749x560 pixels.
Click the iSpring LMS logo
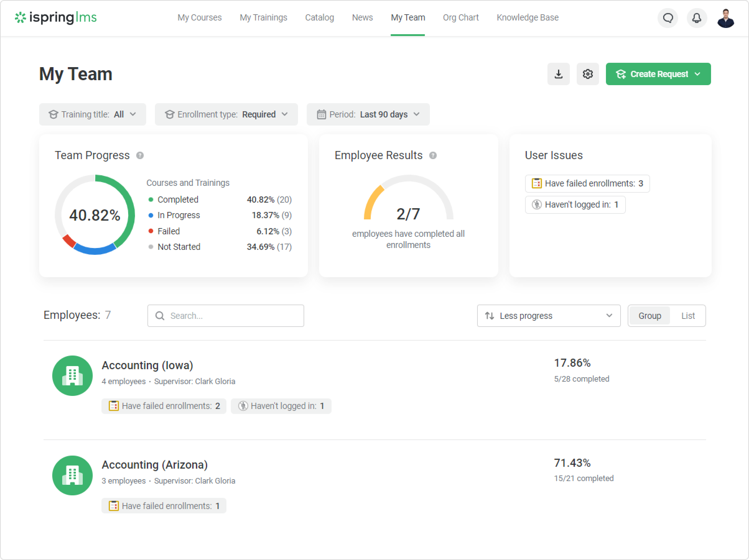[x=56, y=18]
